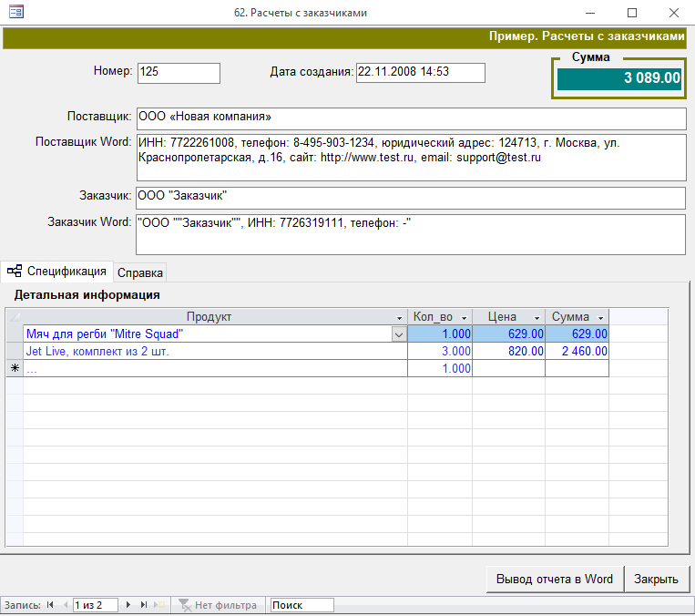
Task: Click the datasheet select-all corner box
Action: point(14,316)
